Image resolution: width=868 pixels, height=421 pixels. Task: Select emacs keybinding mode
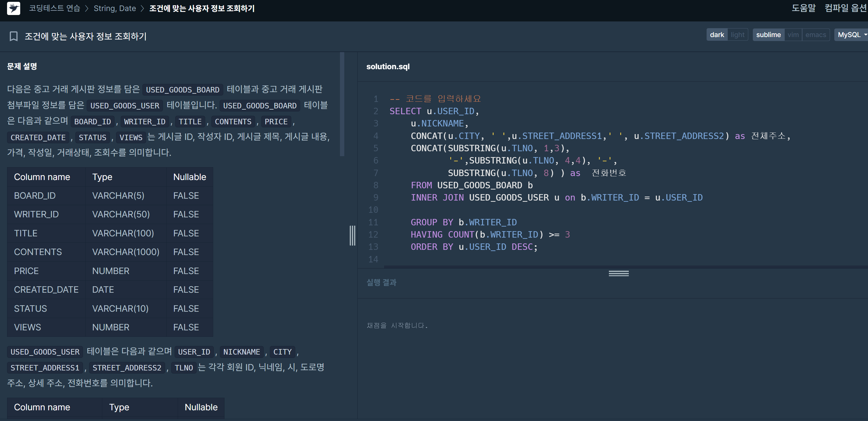pos(815,35)
